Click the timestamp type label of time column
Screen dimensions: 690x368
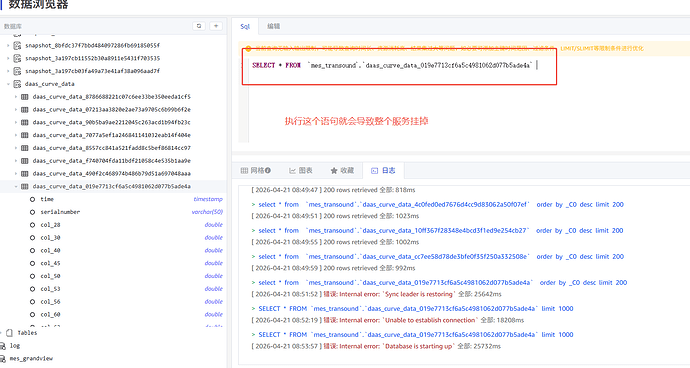pyautogui.click(x=208, y=199)
